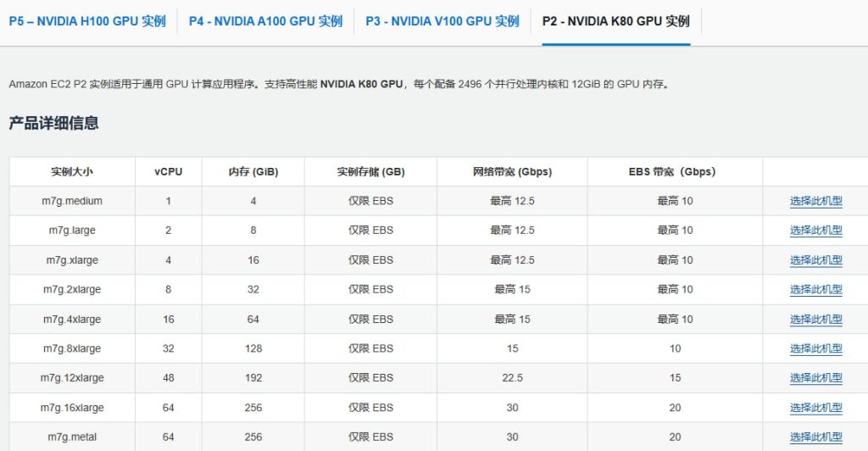
Task: Click bold NVIDIA K80 GPU in description
Action: click(x=361, y=84)
